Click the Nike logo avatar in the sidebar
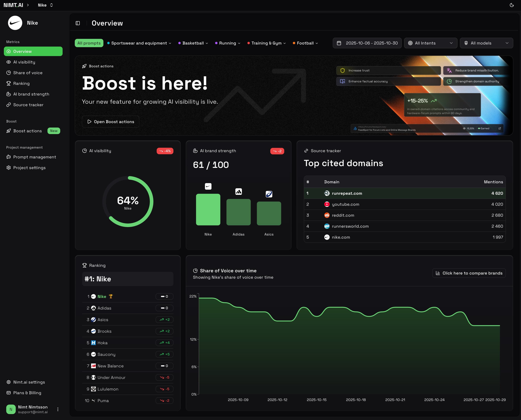 click(15, 23)
